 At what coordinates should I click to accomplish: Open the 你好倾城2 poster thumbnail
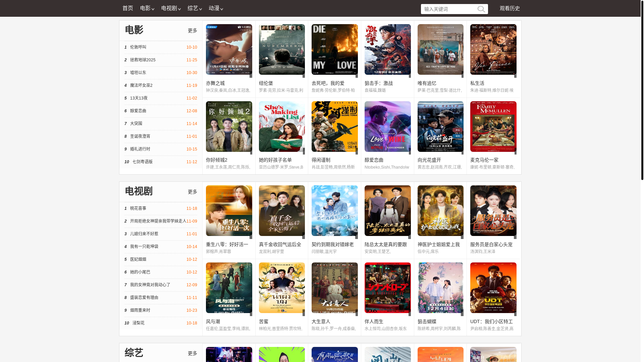pos(229,127)
